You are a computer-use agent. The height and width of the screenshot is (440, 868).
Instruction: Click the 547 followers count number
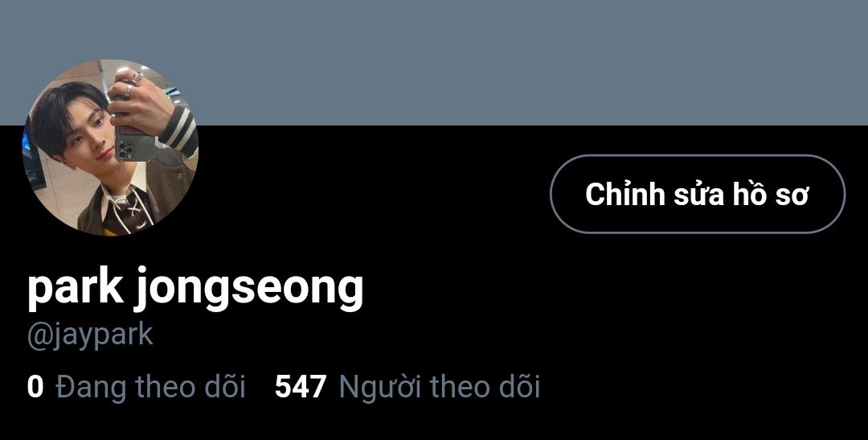pos(301,387)
